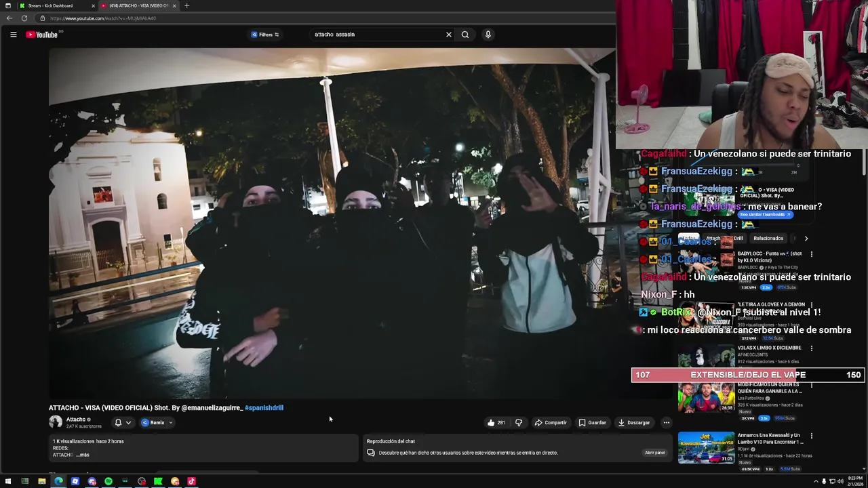Open options menu for LE TIRA A GLOVEE video
This screenshot has height=488, width=868.
click(811, 305)
